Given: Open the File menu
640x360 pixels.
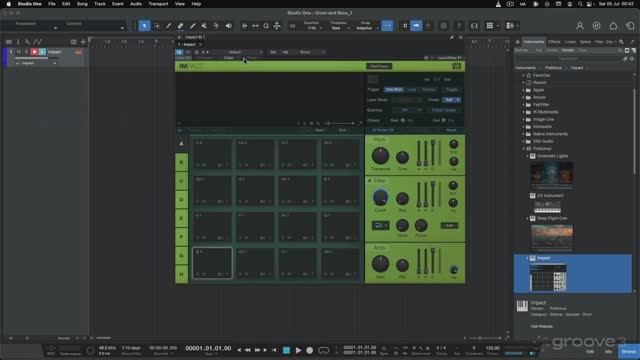Looking at the screenshot, I should click(x=52, y=4).
